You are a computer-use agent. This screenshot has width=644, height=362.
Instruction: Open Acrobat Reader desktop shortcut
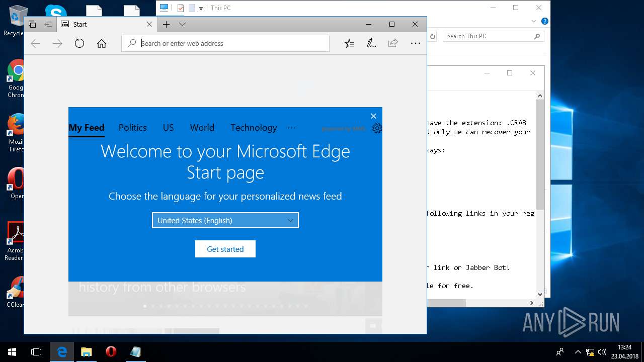pyautogui.click(x=15, y=241)
